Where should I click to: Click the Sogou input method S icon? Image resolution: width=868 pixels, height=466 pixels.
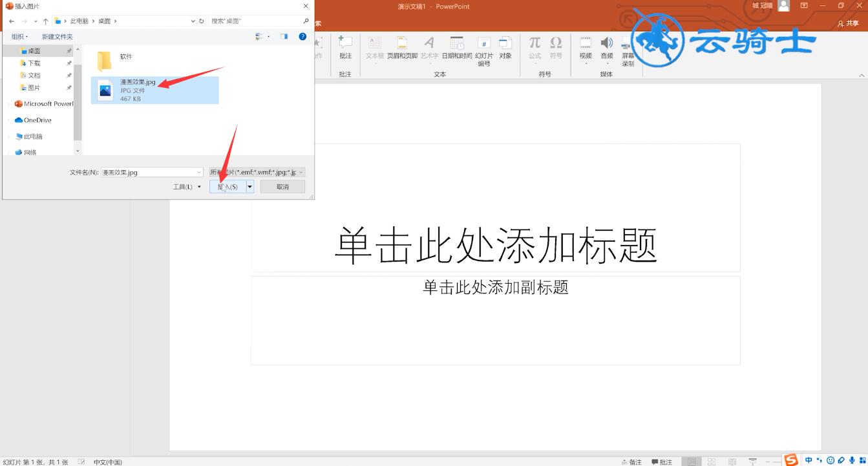tap(791, 460)
